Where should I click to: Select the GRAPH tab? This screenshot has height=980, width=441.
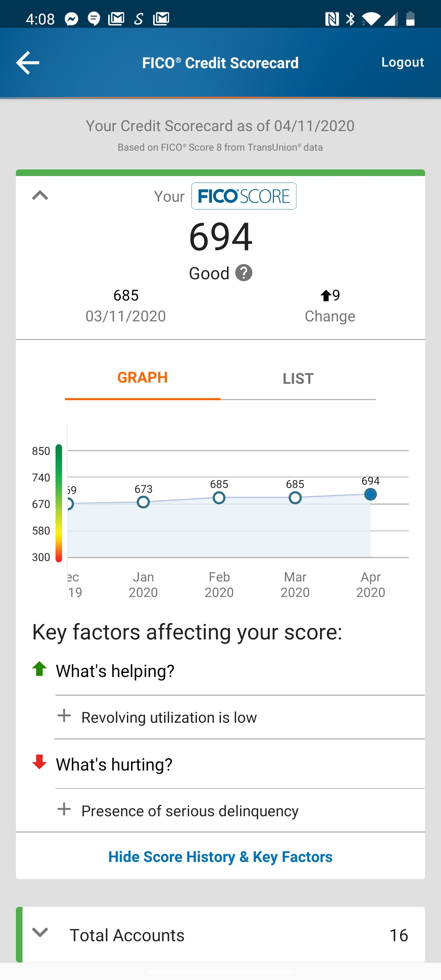(x=143, y=378)
